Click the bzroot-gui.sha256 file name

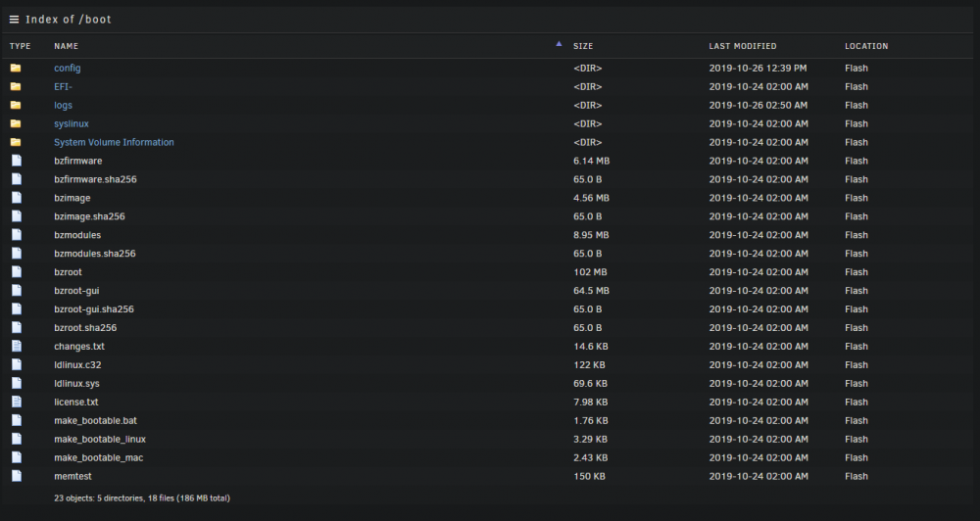click(94, 309)
